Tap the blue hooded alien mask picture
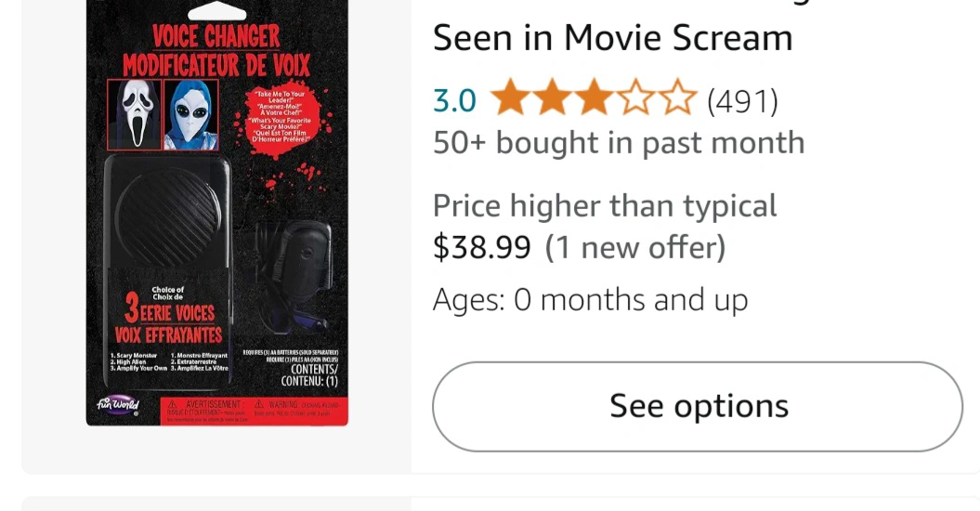Image resolution: width=980 pixels, height=511 pixels. tap(190, 115)
